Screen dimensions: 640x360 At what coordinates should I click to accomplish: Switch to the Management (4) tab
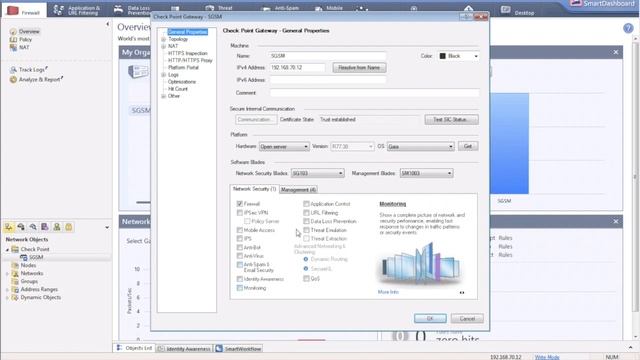(x=298, y=190)
